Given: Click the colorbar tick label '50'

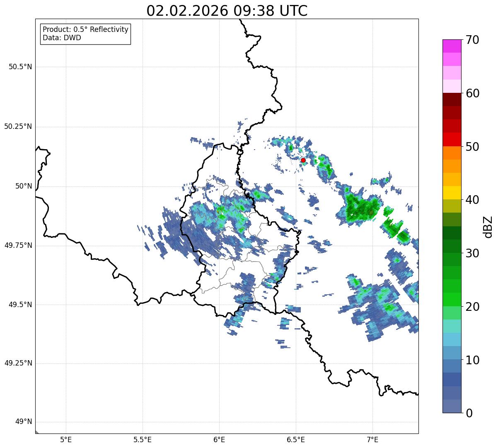Looking at the screenshot, I should (472, 147).
